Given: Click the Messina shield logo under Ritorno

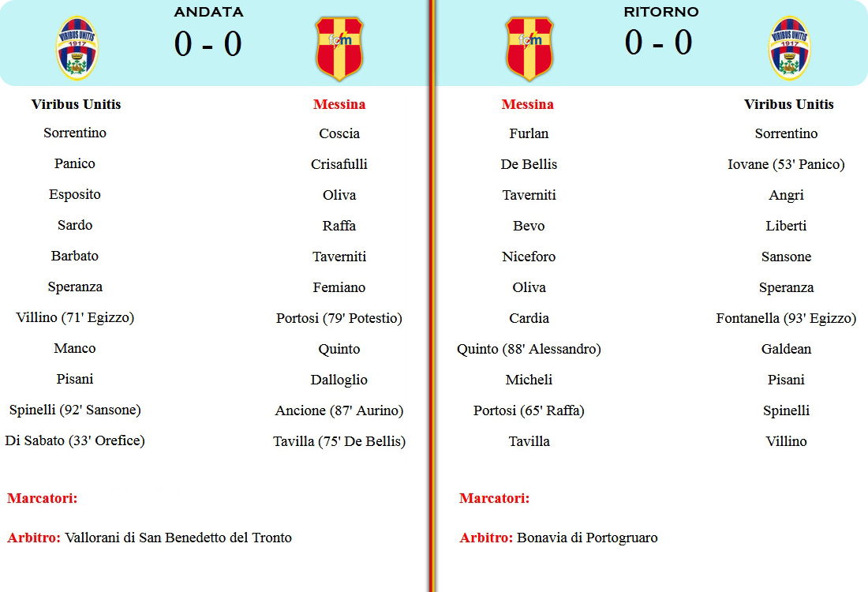Looking at the screenshot, I should [x=529, y=49].
